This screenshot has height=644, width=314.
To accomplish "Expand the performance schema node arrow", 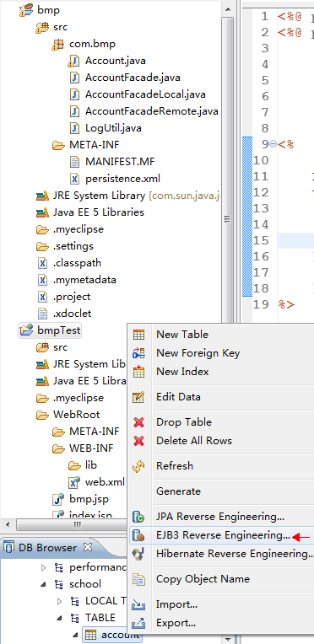I will tap(44, 567).
